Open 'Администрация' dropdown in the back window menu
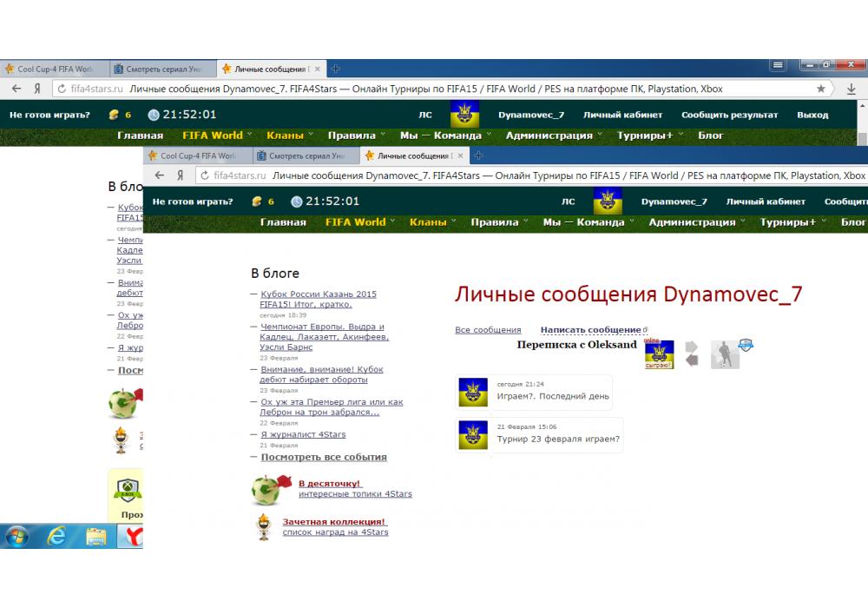This screenshot has height=608, width=868. (x=553, y=135)
